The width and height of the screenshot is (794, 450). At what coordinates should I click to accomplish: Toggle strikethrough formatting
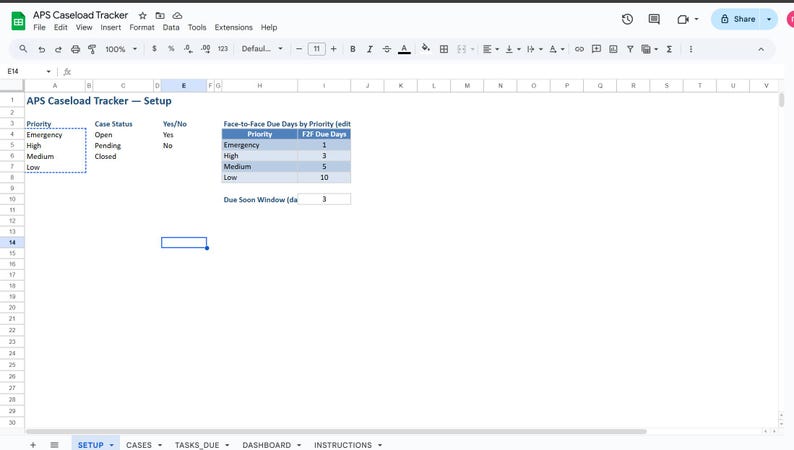click(387, 49)
